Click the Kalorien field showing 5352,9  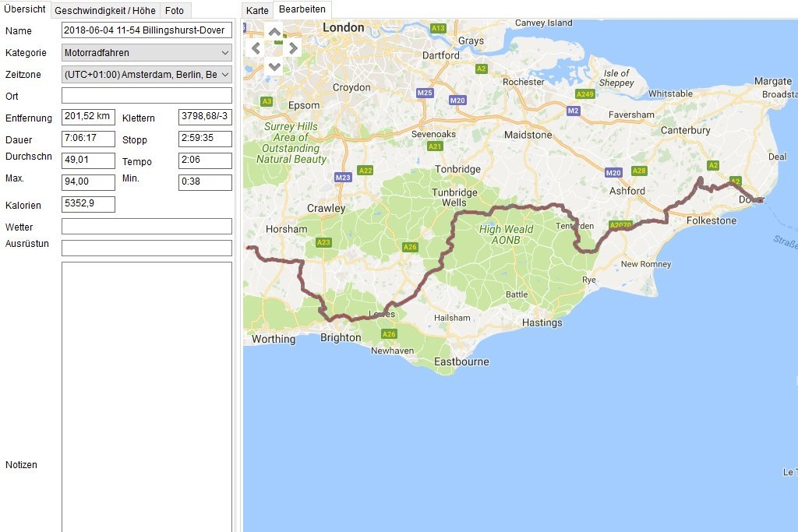pyautogui.click(x=88, y=205)
